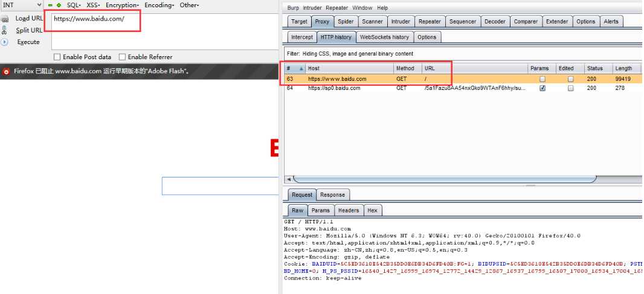Open the Encryption dropdown menu
The image size is (644, 294).
pos(123,5)
